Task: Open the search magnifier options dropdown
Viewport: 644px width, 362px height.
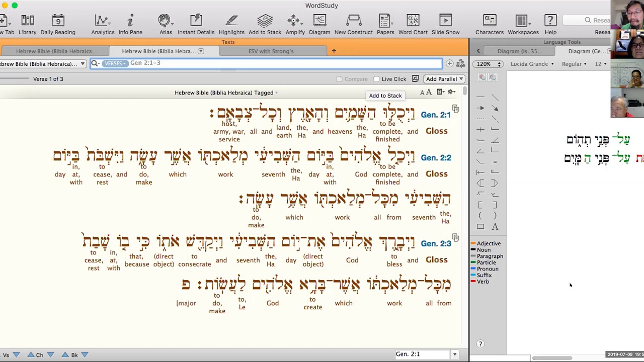Action: tap(96, 63)
